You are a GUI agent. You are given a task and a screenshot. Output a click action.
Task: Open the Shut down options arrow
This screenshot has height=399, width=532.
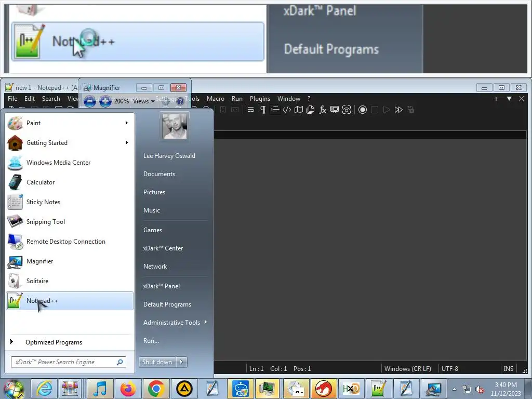point(181,362)
